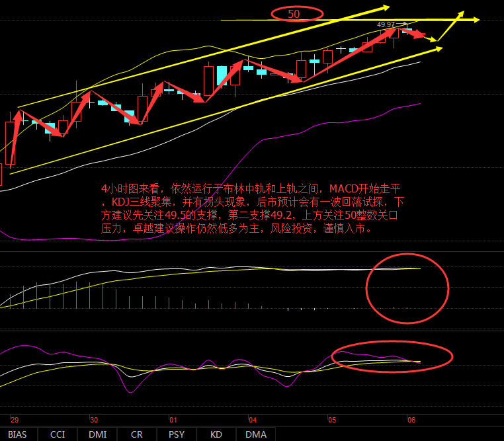Select date marker 30 on time axis
Screen dimensions: 504x441
click(94, 420)
